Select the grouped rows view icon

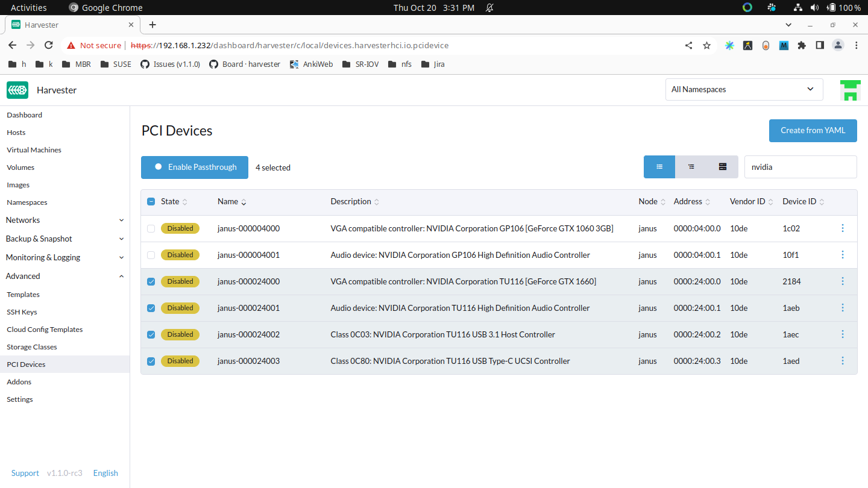point(722,167)
